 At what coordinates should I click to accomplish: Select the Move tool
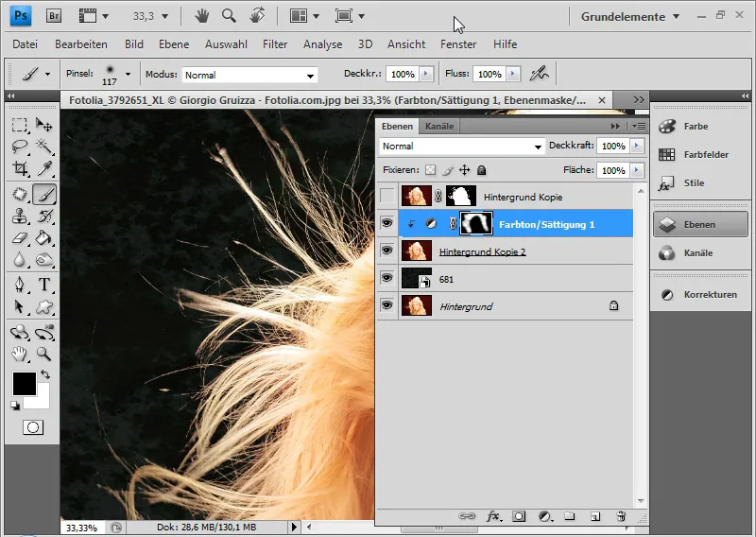[x=44, y=125]
